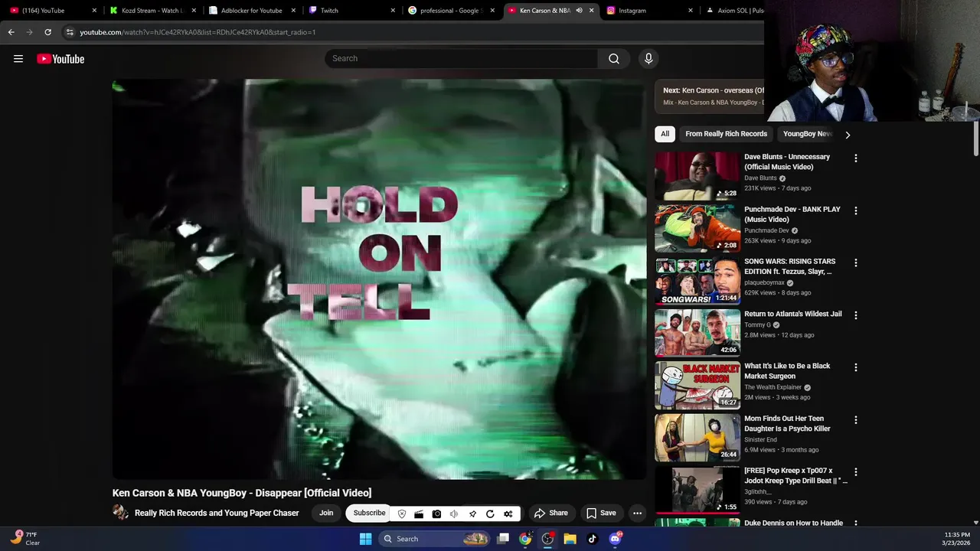Open options menu for SONG WARS video
Screen dimensions: 980x551
point(856,262)
